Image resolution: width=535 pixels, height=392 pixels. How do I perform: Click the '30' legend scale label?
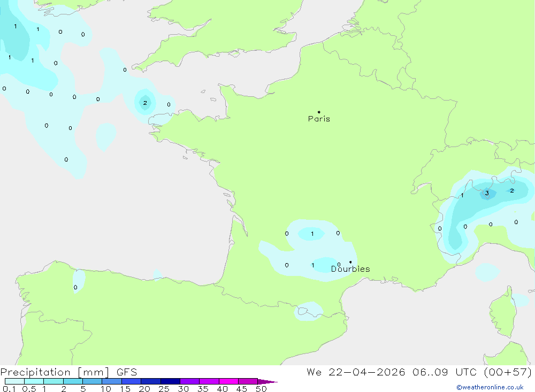pos(184,389)
